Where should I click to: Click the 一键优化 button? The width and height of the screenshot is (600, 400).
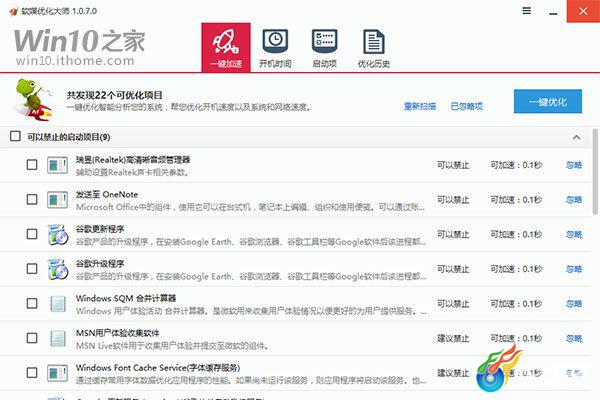(x=548, y=101)
